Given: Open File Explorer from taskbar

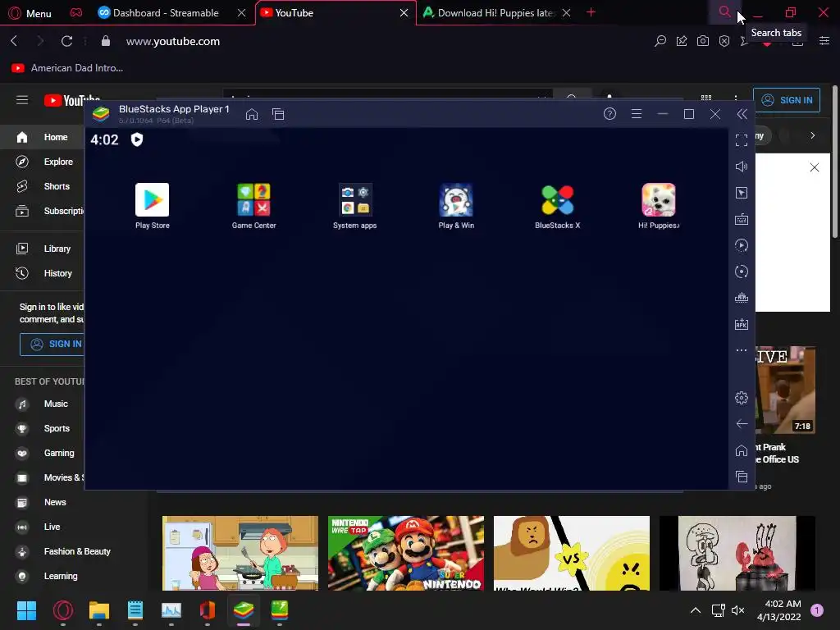Looking at the screenshot, I should point(99,610).
